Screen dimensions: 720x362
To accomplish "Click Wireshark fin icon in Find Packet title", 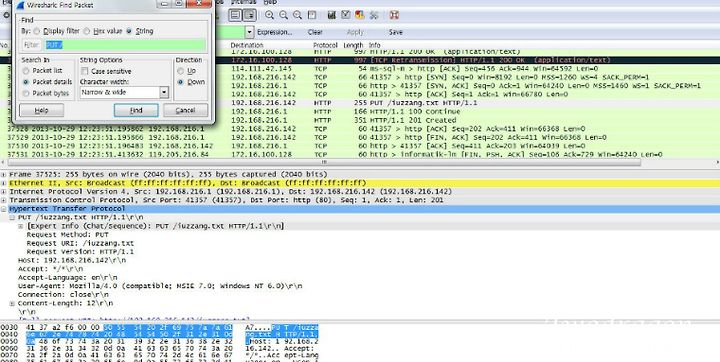I will [20, 5].
